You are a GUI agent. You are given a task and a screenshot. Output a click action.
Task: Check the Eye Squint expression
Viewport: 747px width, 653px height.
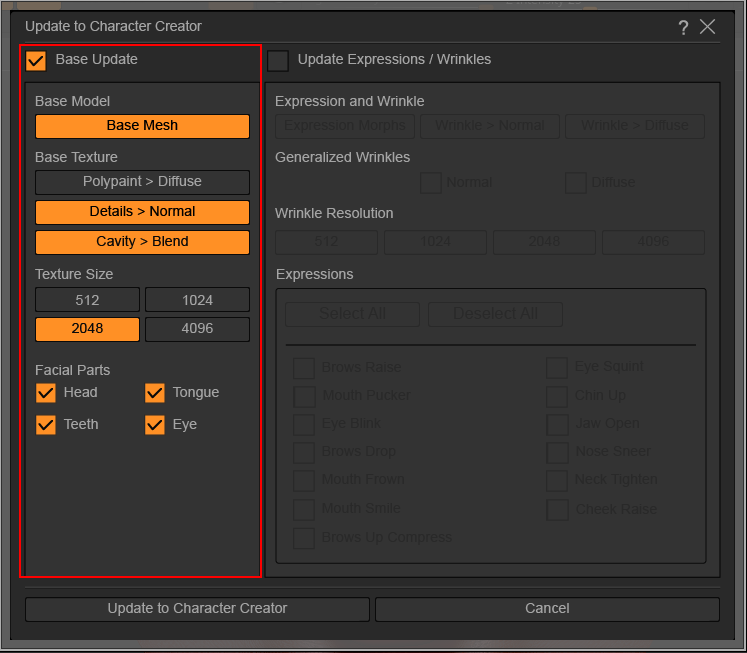pyautogui.click(x=557, y=368)
